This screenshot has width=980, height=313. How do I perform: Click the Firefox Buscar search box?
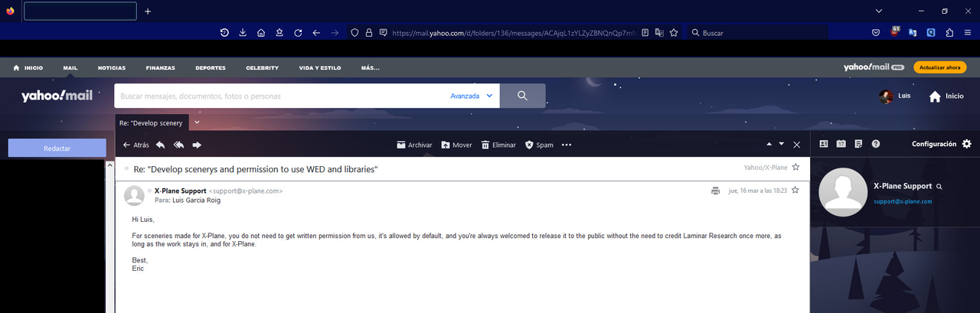pos(758,33)
